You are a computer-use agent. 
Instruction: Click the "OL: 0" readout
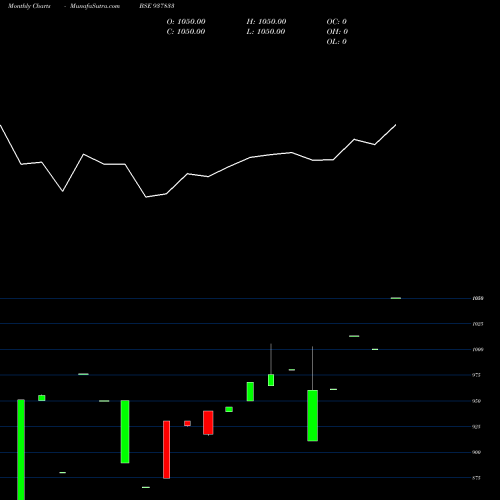(337, 42)
